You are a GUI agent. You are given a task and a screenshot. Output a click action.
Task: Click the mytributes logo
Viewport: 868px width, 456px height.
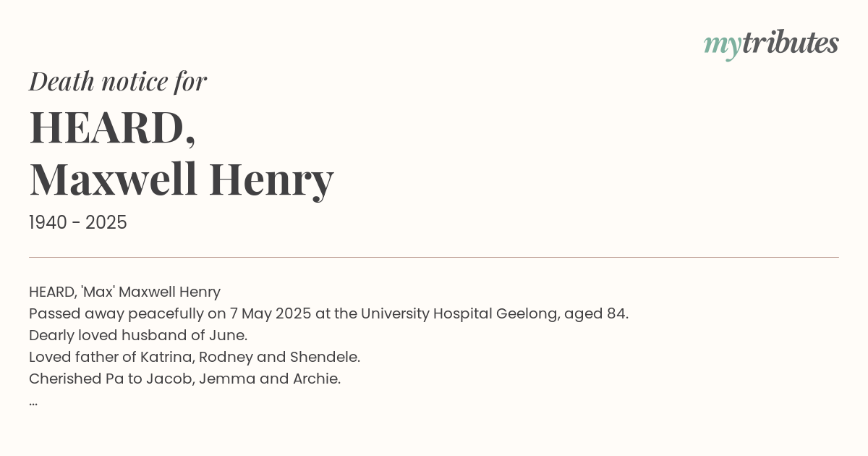click(771, 45)
